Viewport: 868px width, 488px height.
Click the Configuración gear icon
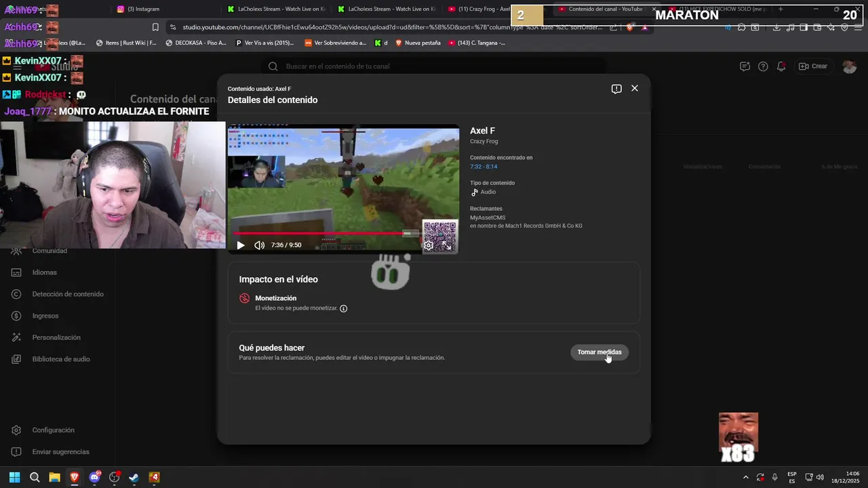pos(16,430)
